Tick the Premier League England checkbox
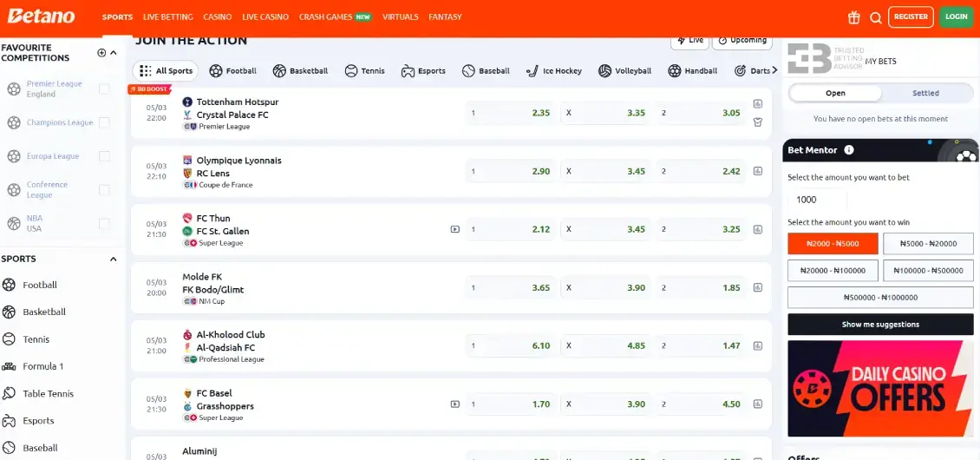 104,89
